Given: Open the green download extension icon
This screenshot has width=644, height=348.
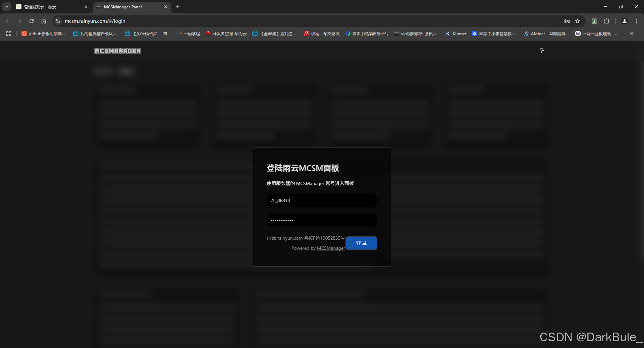Looking at the screenshot, I should pyautogui.click(x=594, y=21).
